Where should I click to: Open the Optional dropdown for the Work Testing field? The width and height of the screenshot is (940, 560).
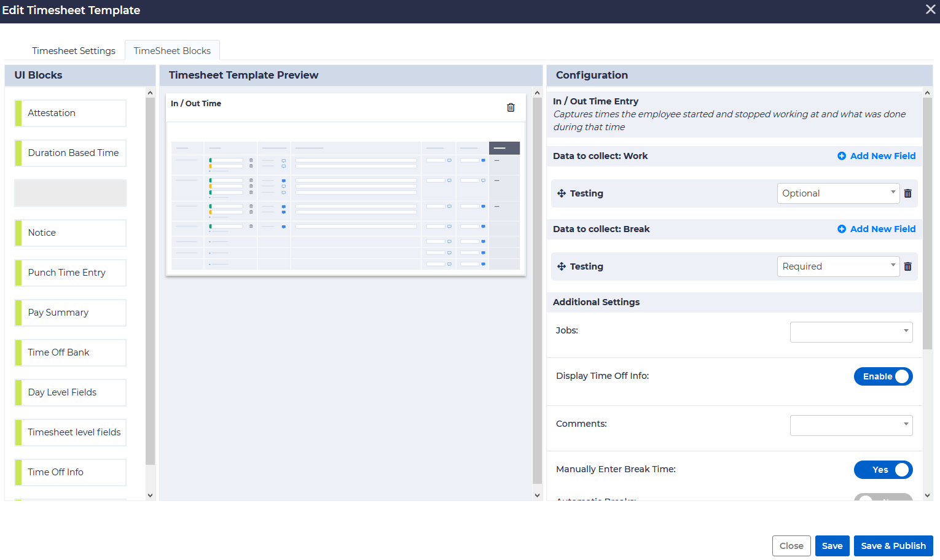[838, 193]
